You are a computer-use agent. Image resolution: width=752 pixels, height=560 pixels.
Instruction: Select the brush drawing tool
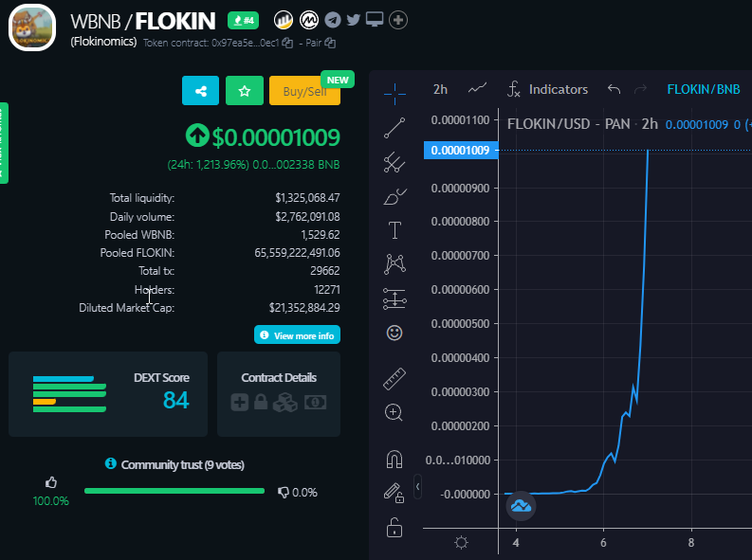point(394,196)
